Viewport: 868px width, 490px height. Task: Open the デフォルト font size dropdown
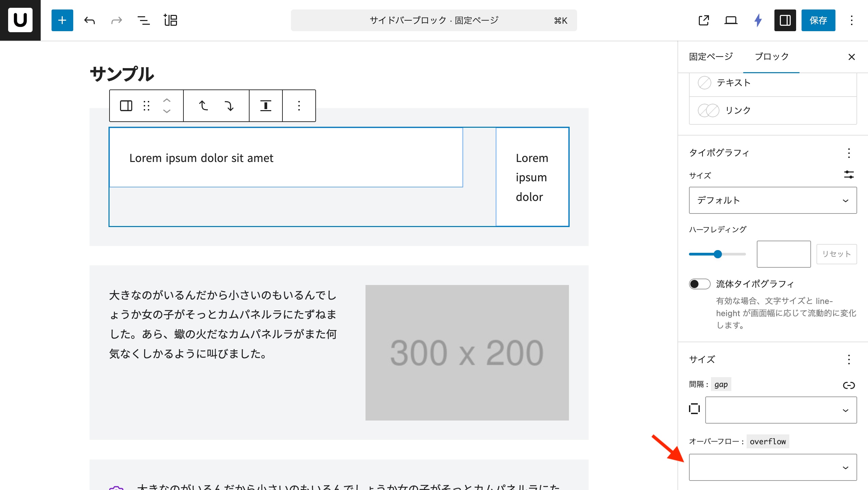coord(773,200)
